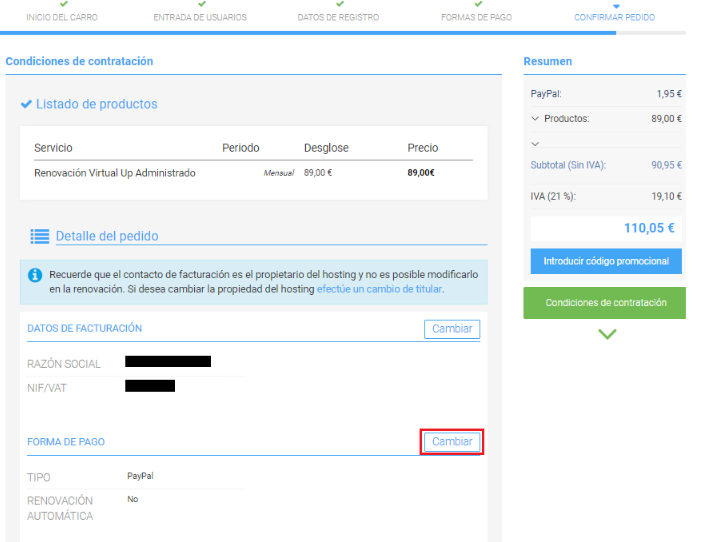
Task: Click NIF/VAT label
Action: pyautogui.click(x=46, y=388)
